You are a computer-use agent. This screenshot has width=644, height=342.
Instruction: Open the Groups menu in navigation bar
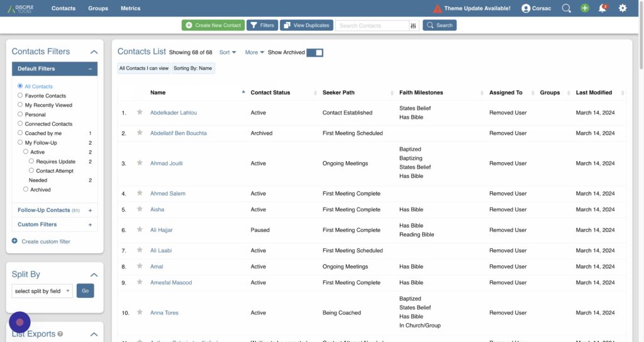pyautogui.click(x=98, y=8)
